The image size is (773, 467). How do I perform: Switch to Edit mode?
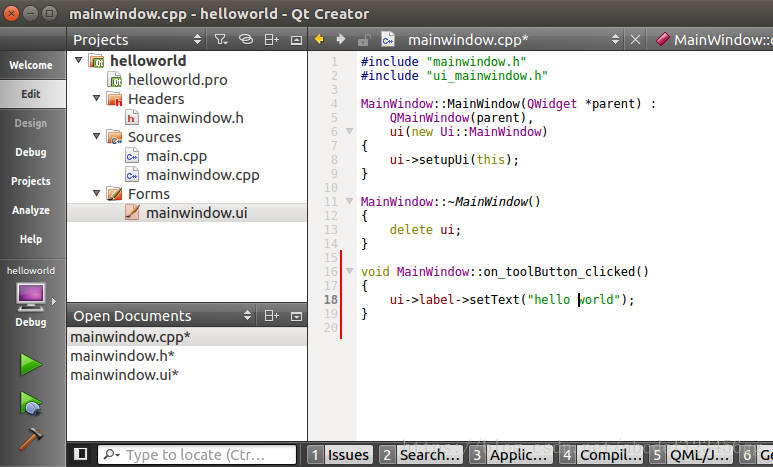coord(33,94)
